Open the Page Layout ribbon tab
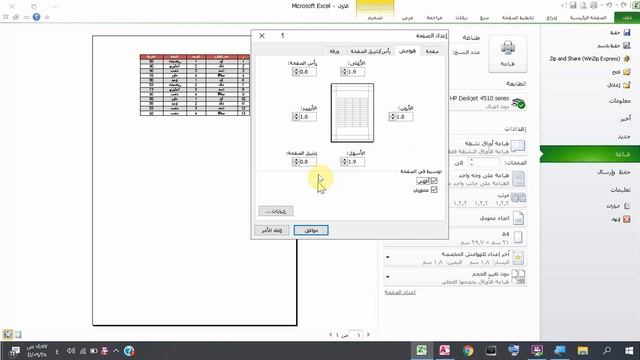This screenshot has height=360, width=640. coord(518,18)
